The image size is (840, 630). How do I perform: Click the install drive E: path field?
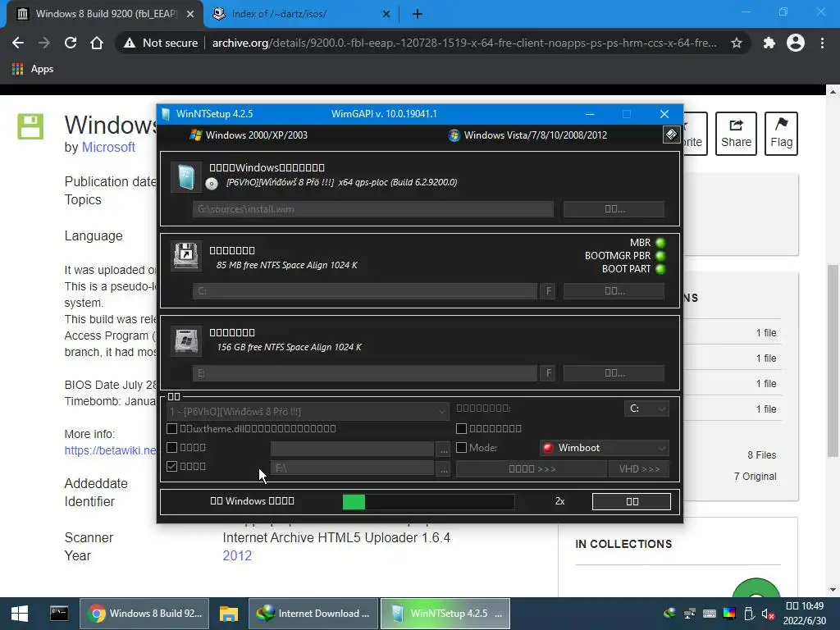click(365, 373)
